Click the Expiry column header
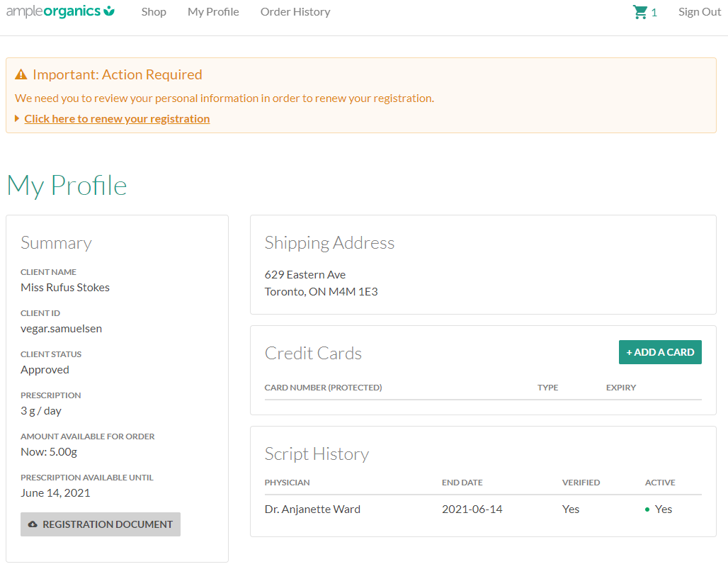Image resolution: width=728 pixels, height=569 pixels. 620,388
